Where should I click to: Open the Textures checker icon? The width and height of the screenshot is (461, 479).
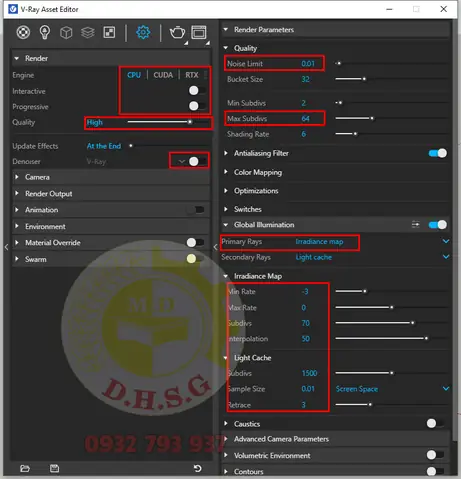click(x=109, y=33)
